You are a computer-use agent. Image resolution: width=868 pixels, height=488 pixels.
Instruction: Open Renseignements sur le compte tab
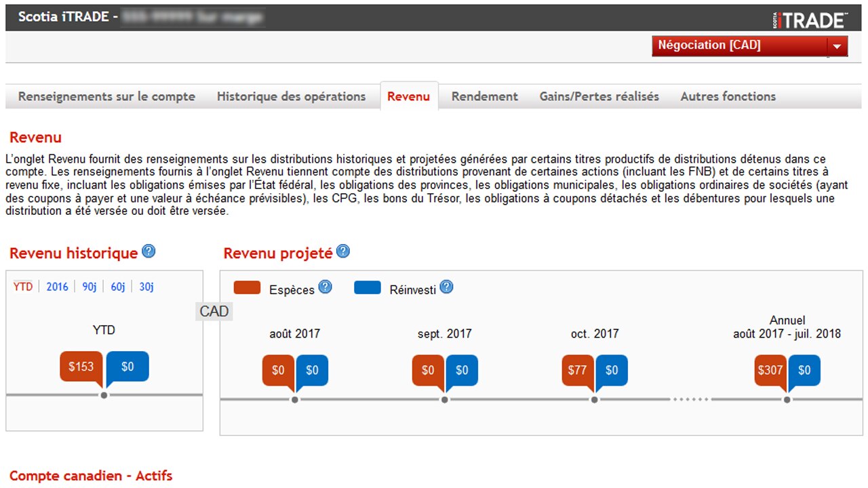pos(106,96)
